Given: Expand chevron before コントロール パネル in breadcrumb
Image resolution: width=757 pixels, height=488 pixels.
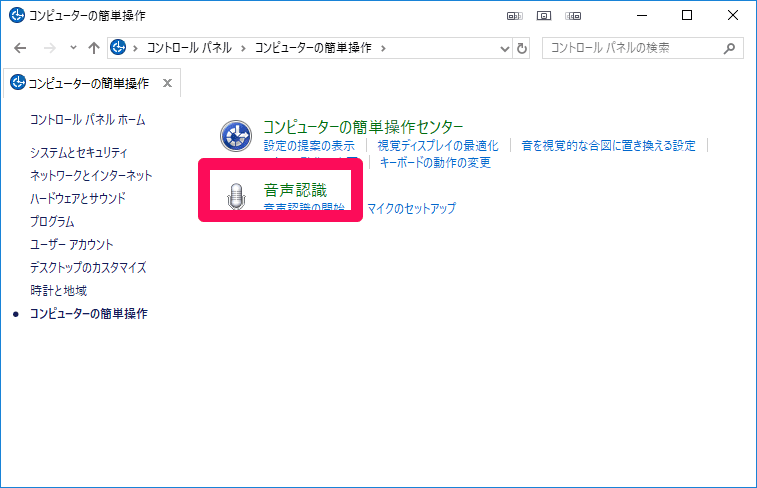Looking at the screenshot, I should (x=135, y=48).
